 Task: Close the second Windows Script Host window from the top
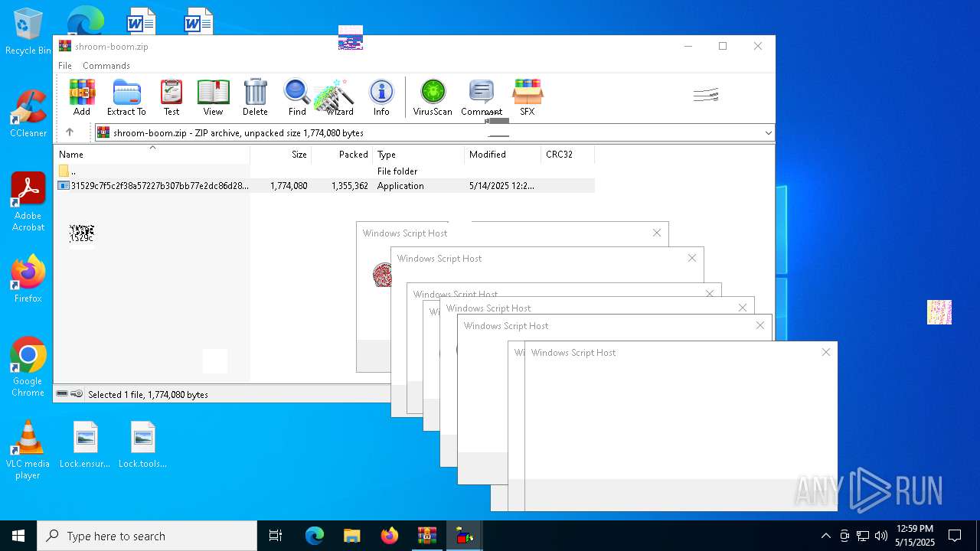(x=691, y=258)
